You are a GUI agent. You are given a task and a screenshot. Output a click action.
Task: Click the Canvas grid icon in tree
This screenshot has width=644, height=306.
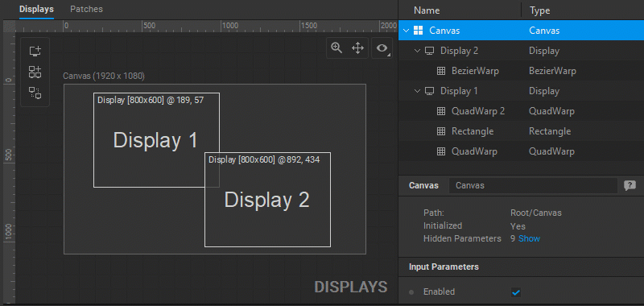pos(418,31)
